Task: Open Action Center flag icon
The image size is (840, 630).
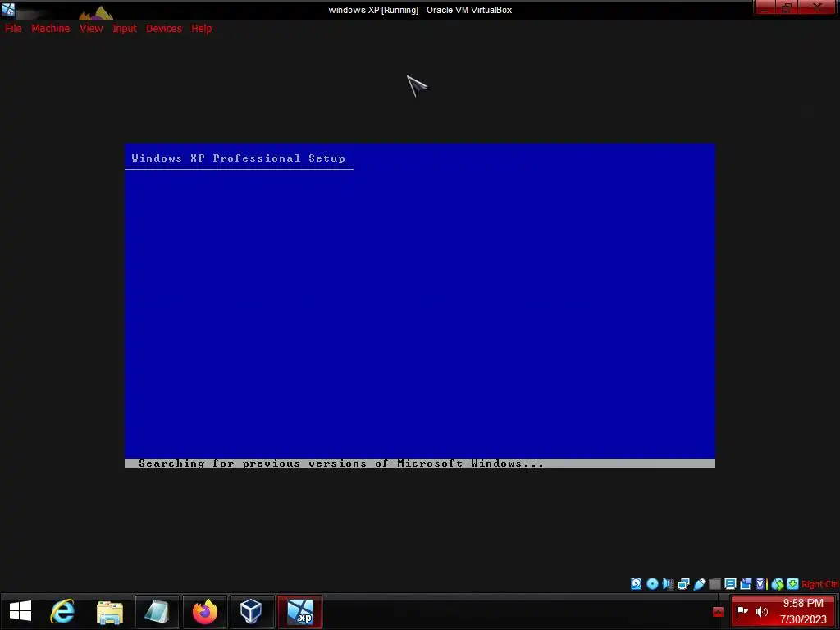Action: (742, 611)
